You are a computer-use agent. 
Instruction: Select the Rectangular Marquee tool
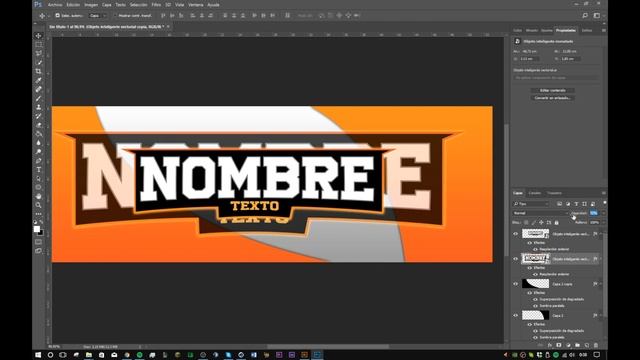39,44
